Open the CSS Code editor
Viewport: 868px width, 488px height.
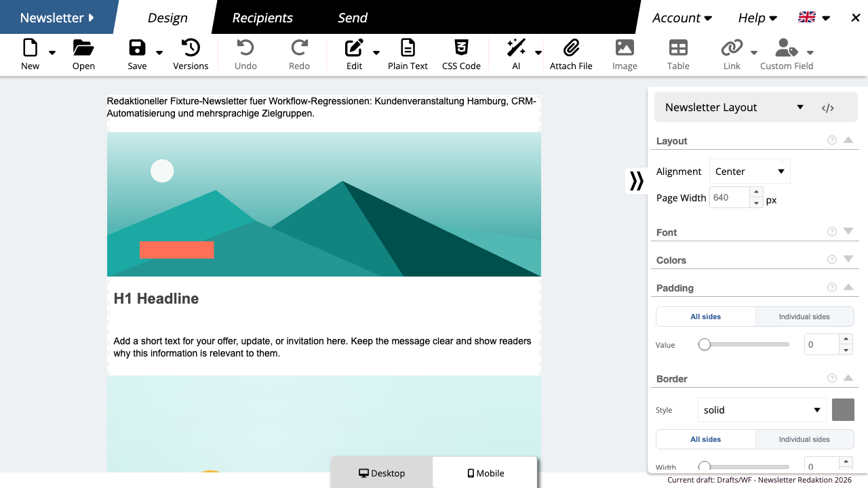tap(461, 47)
